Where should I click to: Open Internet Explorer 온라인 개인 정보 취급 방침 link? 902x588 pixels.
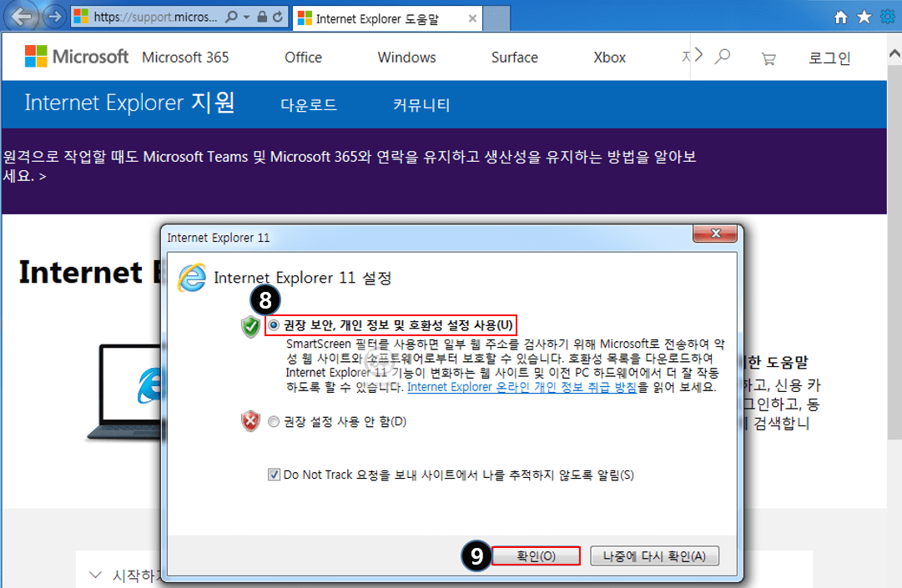522,387
